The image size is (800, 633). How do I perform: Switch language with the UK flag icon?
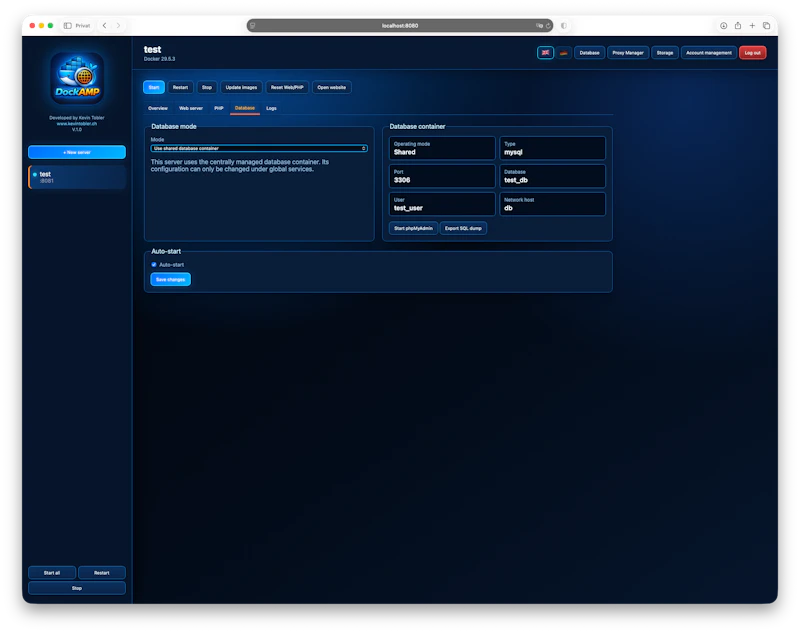pyautogui.click(x=545, y=53)
